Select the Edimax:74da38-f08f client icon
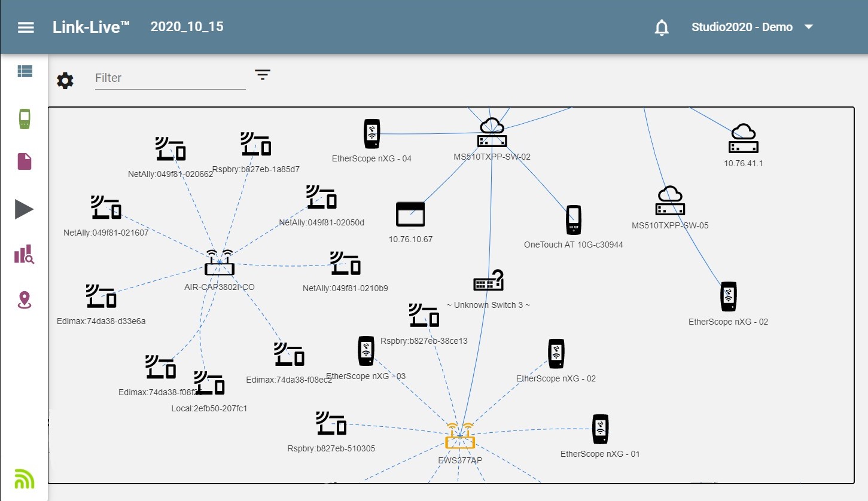 point(161,367)
